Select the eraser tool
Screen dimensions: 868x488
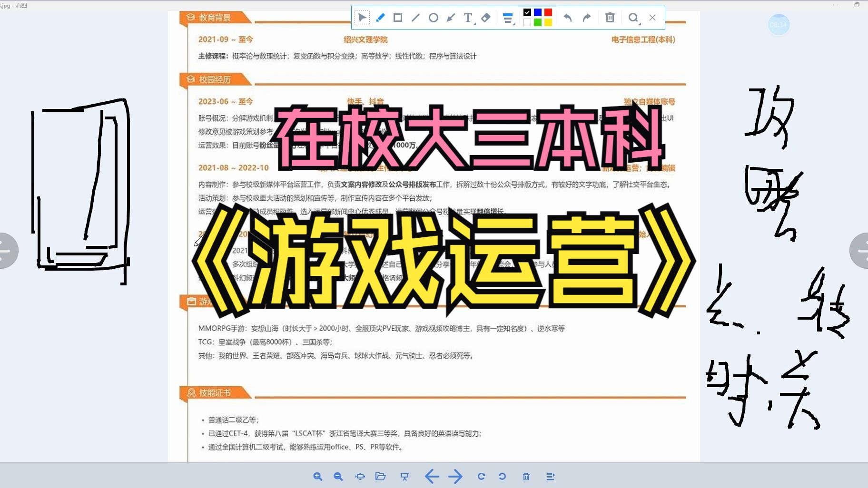pyautogui.click(x=486, y=18)
